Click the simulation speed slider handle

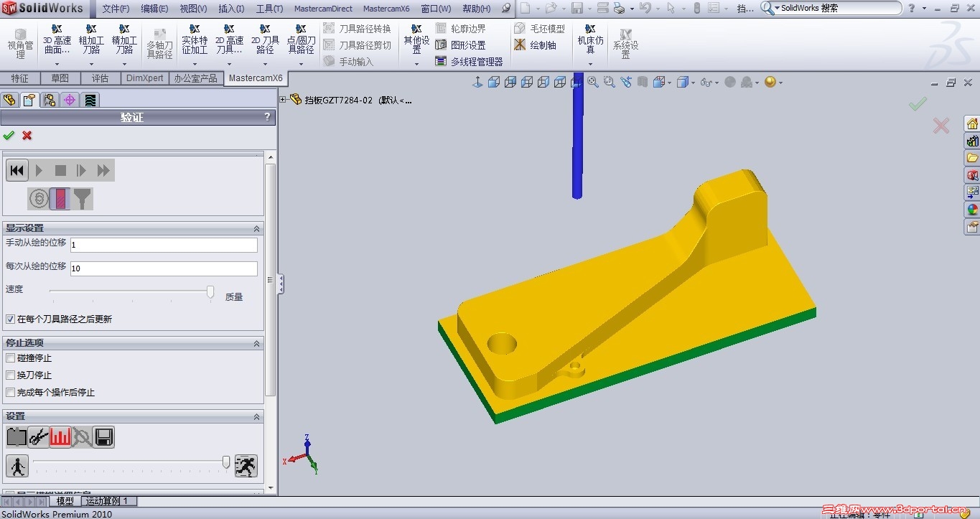[226, 462]
